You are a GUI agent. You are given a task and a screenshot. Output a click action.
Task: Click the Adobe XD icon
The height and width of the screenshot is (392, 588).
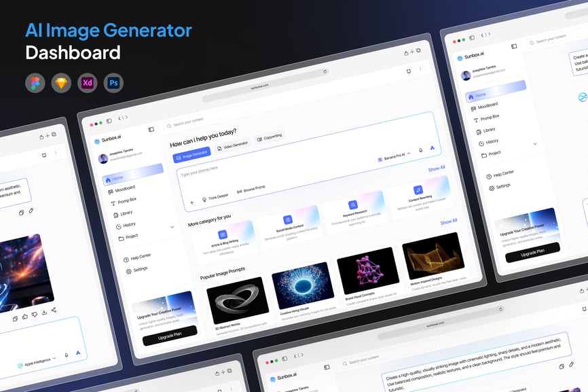click(x=88, y=83)
